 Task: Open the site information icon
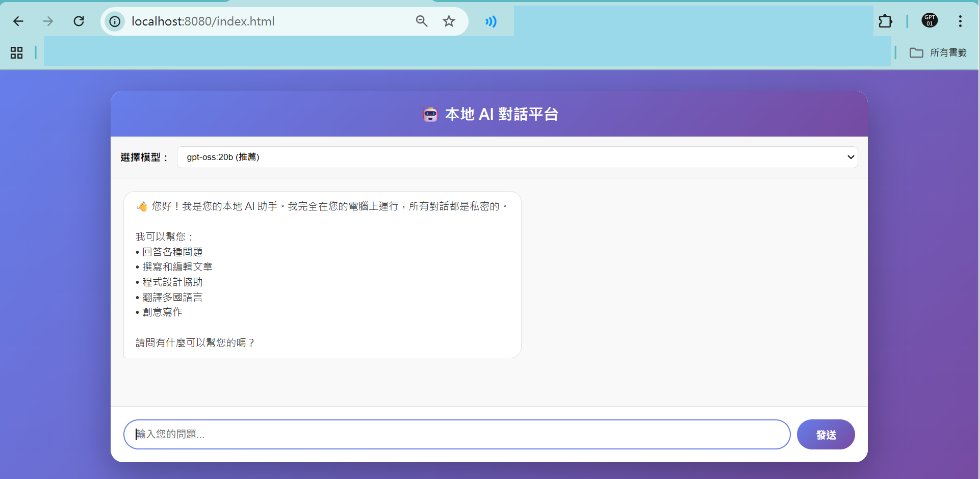coord(115,21)
